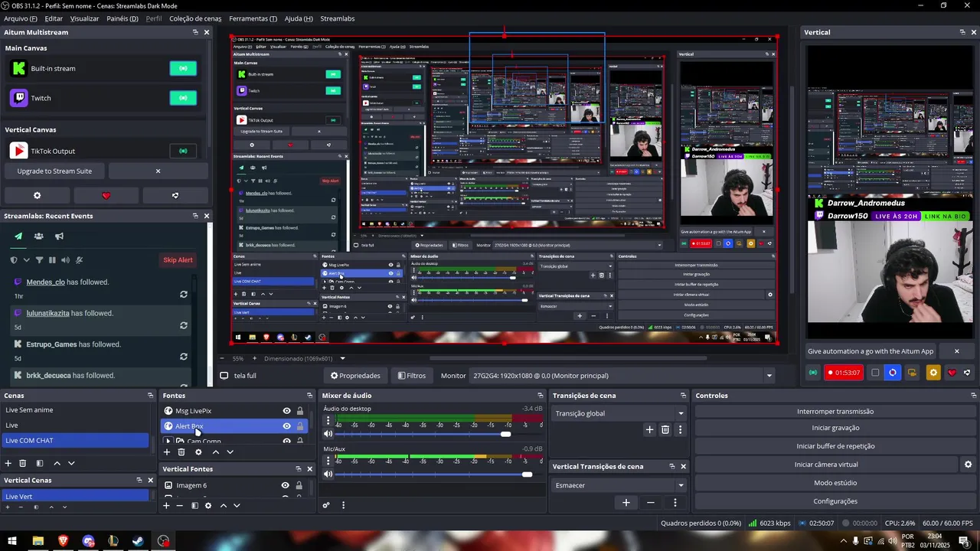The height and width of the screenshot is (551, 980).
Task: Open audio mixer three-dot menu at bottom
Action: [x=343, y=505]
